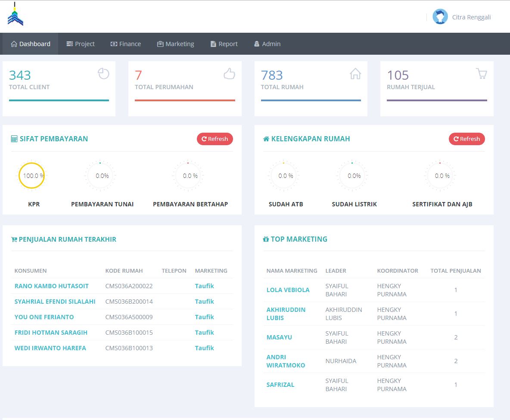This screenshot has width=510, height=420.
Task: Expand the Finance menu
Action: point(126,44)
